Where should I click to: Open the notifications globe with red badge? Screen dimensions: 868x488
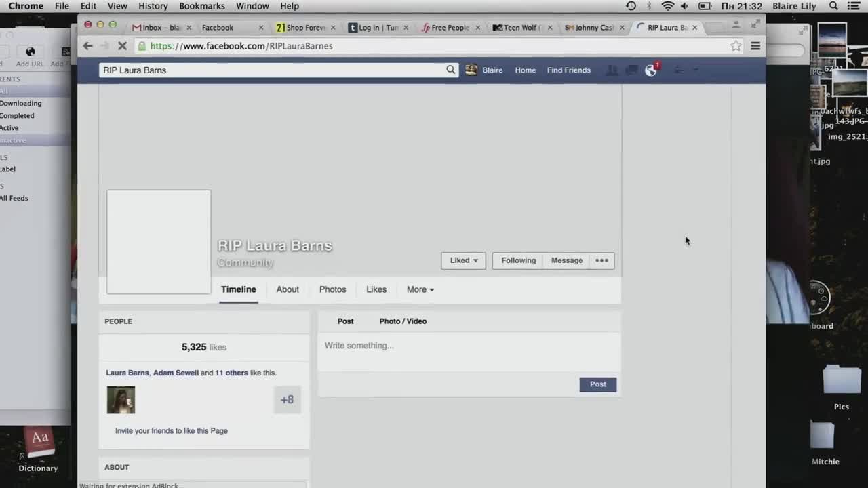point(651,70)
